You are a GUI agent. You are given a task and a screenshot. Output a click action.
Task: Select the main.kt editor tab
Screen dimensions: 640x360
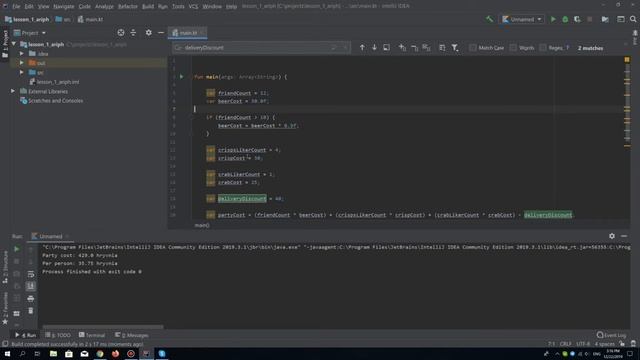pyautogui.click(x=188, y=33)
